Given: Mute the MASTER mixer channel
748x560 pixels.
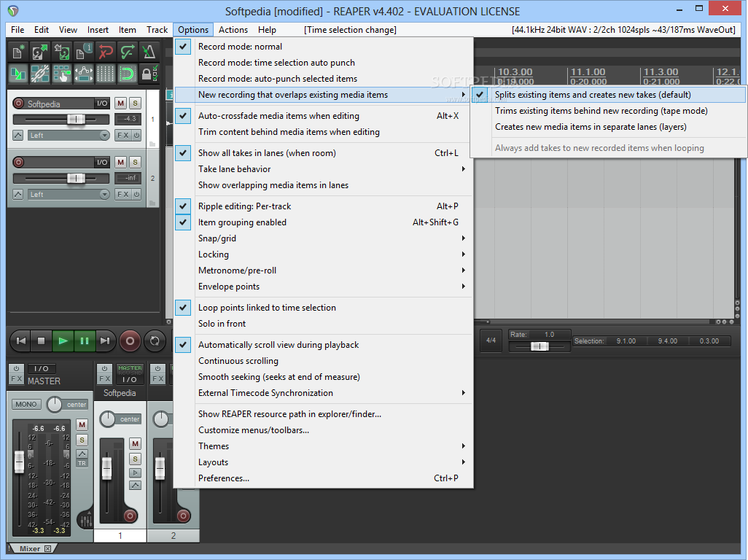Looking at the screenshot, I should click(82, 424).
